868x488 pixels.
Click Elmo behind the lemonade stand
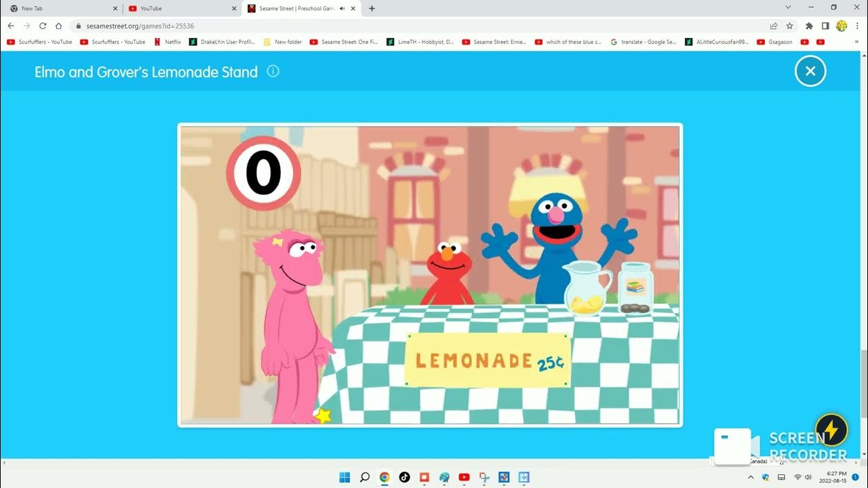pos(447,273)
